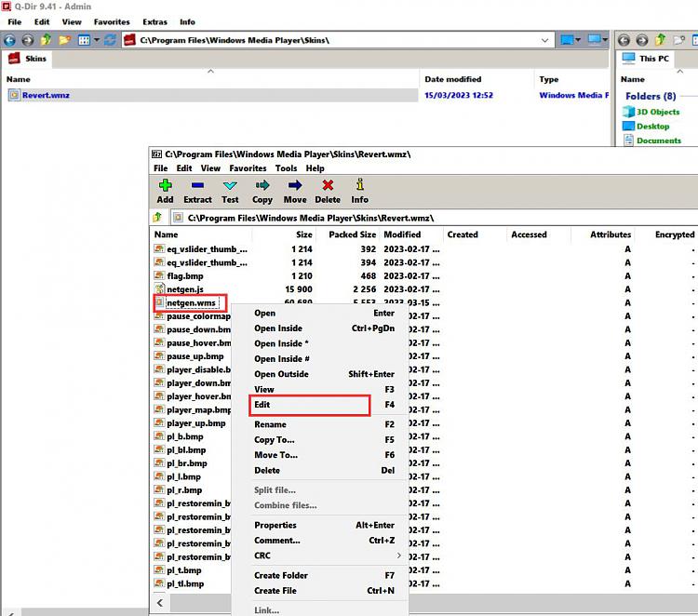Click forward arrow in the This PC pane
This screenshot has width=698, height=616.
(x=641, y=41)
